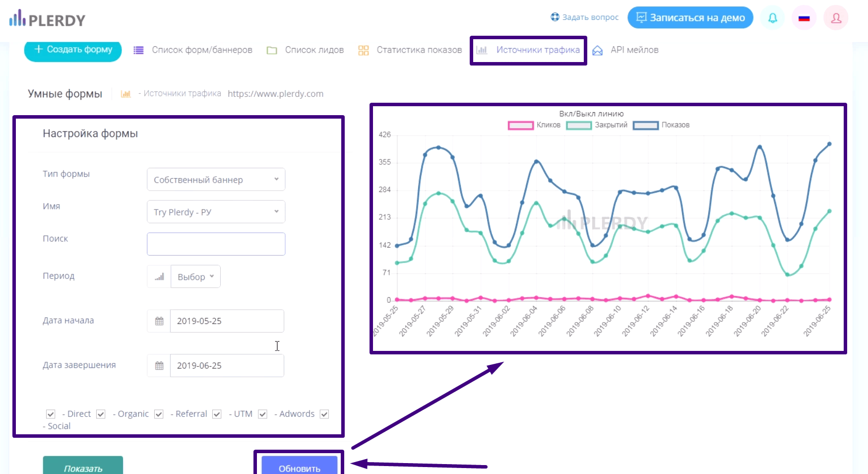Click the grid icon beside Статистика показов
The width and height of the screenshot is (868, 474).
click(364, 50)
